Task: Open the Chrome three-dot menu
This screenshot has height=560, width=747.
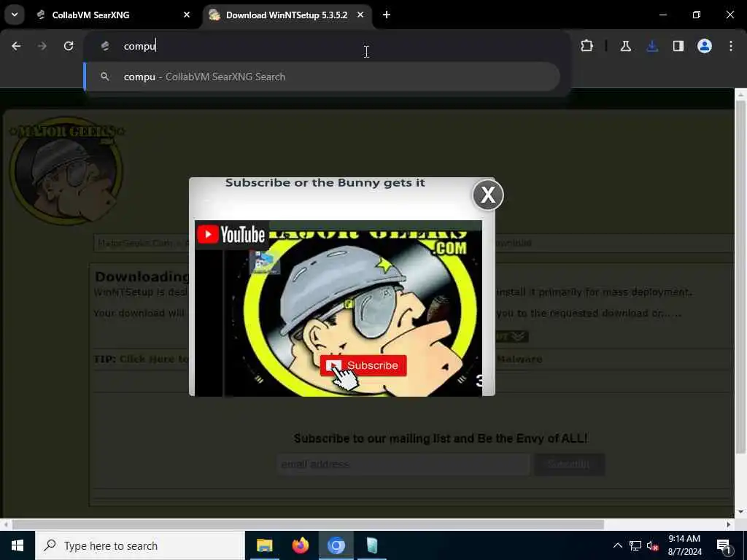Action: click(731, 46)
